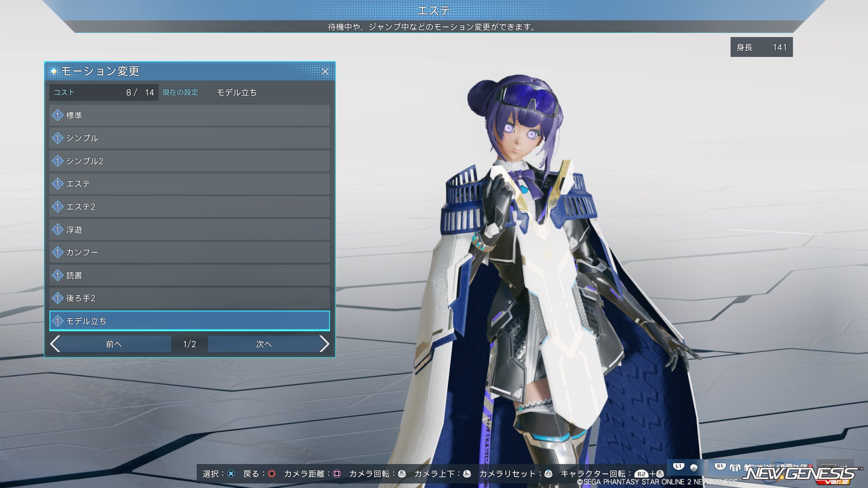This screenshot has height=488, width=868.
Task: Close the モーション変更 window
Action: tap(325, 72)
